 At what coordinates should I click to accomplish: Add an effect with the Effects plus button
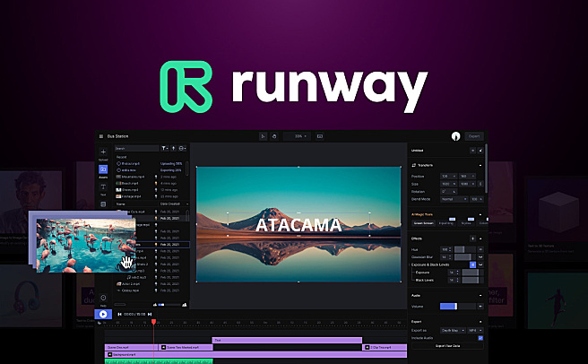473,238
